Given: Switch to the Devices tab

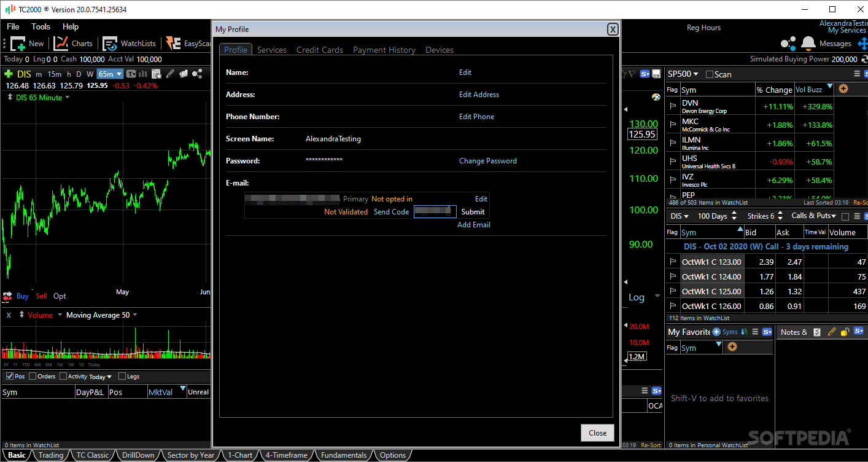Looking at the screenshot, I should tap(440, 50).
